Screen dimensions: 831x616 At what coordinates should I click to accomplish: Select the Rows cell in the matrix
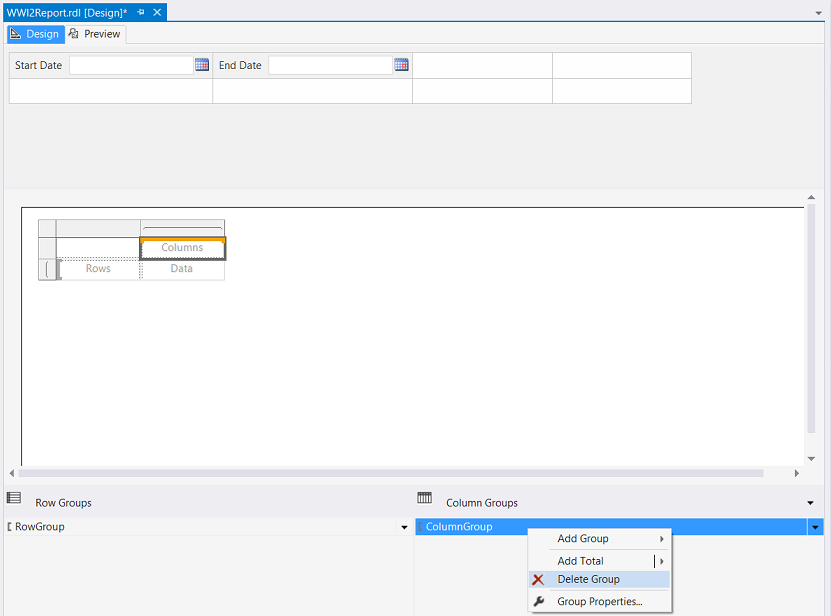(98, 269)
